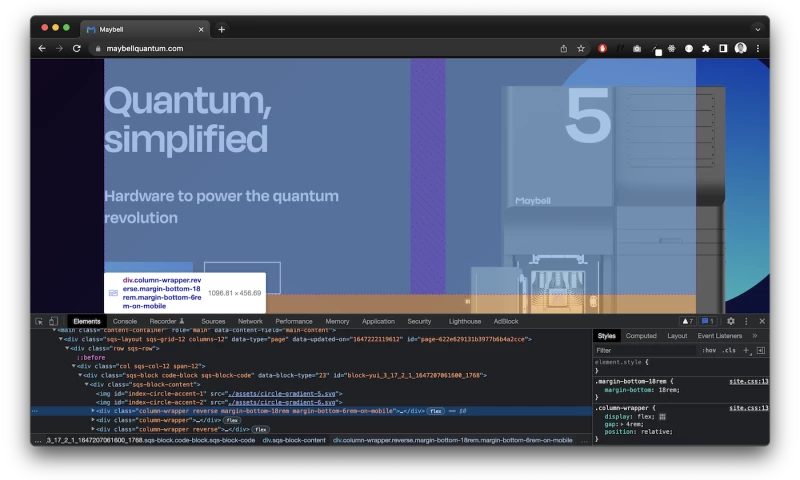The width and height of the screenshot is (800, 480).
Task: Open the Chrome extensions puzzle icon
Action: (706, 48)
